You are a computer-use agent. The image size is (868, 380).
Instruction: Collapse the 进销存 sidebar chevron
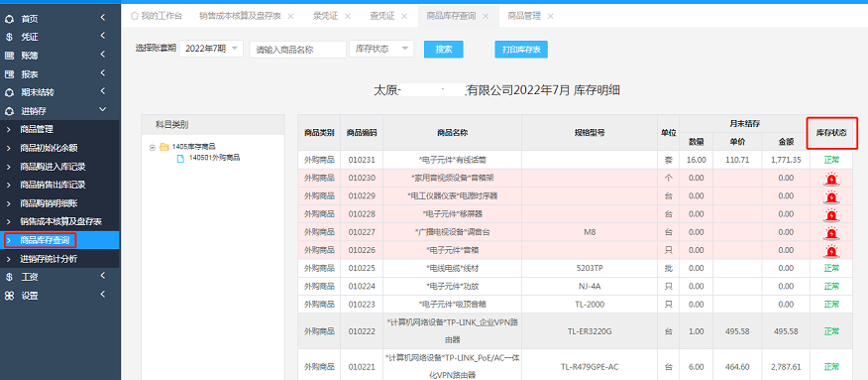(x=102, y=110)
